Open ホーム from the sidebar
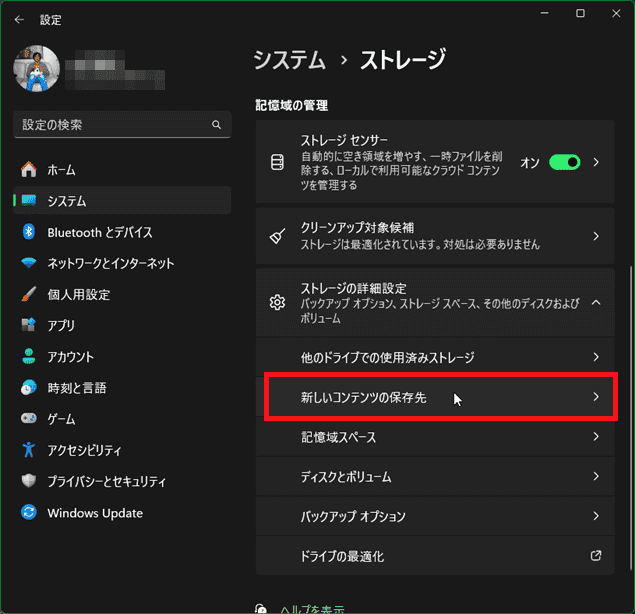 (x=61, y=170)
